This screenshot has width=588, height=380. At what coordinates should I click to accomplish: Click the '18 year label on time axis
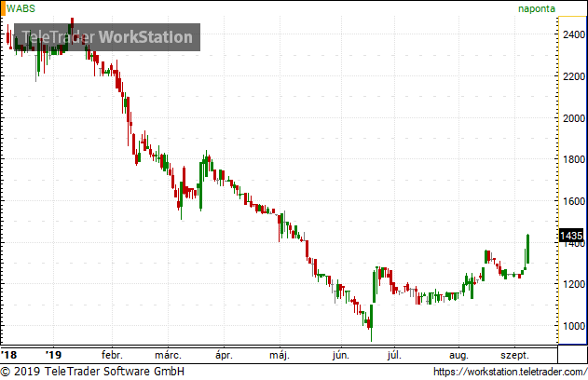point(9,355)
